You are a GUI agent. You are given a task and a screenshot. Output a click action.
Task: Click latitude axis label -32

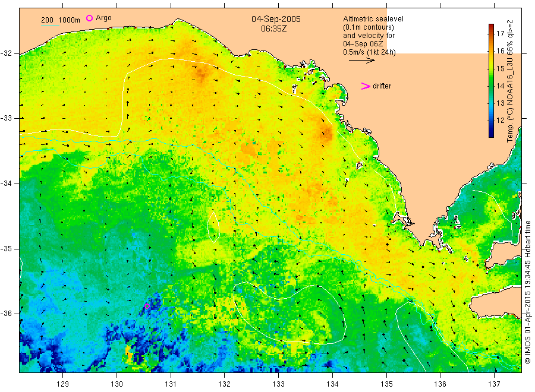tap(6, 53)
